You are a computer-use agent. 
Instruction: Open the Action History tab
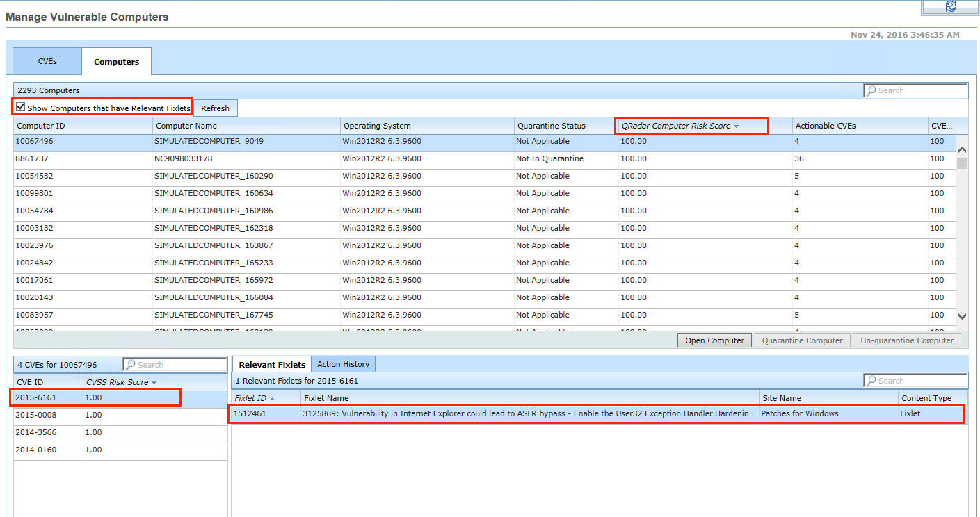343,364
